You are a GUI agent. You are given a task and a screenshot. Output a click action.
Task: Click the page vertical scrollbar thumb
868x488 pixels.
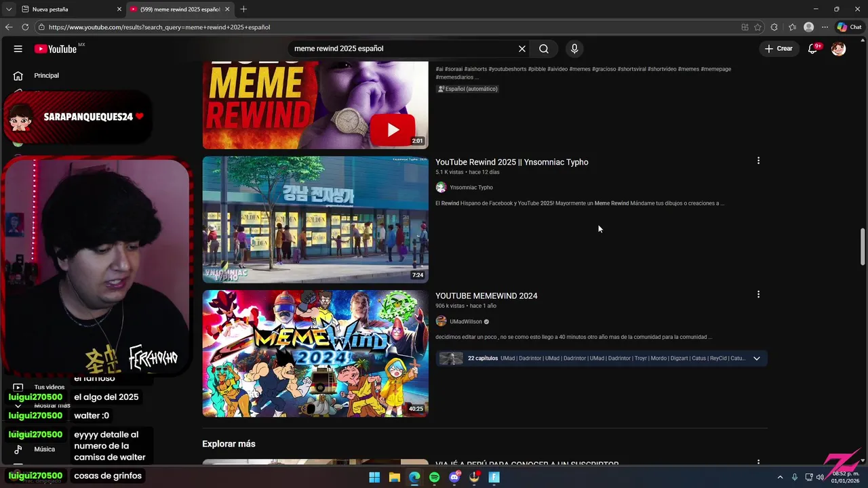[863, 247]
